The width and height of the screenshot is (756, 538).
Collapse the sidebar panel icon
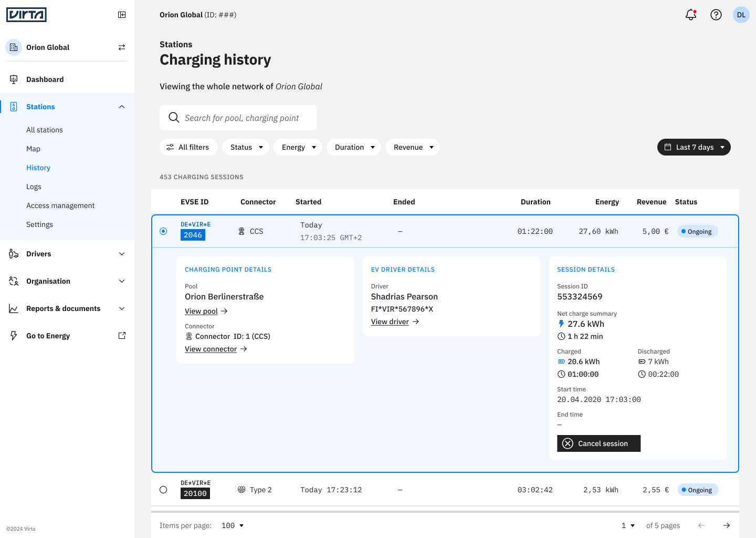[122, 15]
